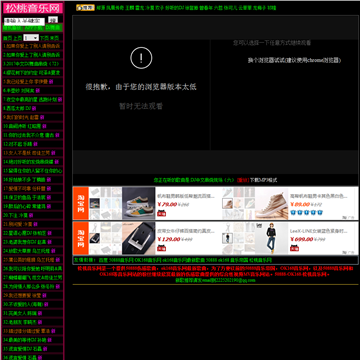The width and height of the screenshot is (360, 360).
Task: Open artist link 凤凰传奇 in top bar
Action: 115,8
